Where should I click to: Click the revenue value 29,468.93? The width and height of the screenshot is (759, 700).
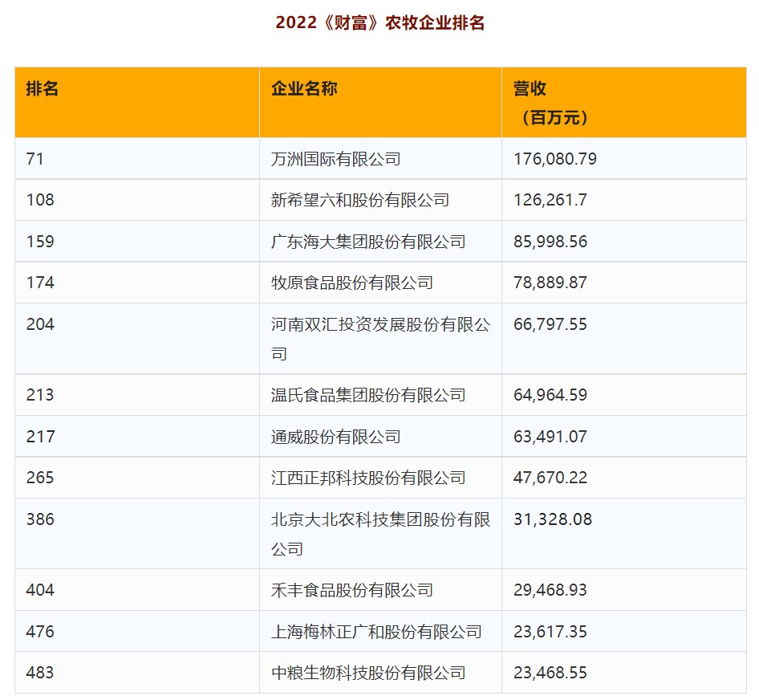coord(550,590)
